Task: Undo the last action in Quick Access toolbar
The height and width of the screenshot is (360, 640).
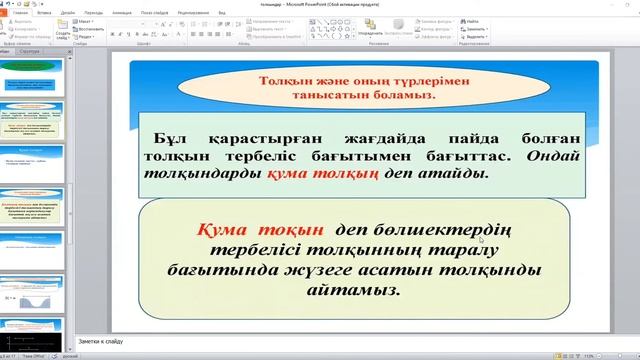Action: (x=8, y=4)
